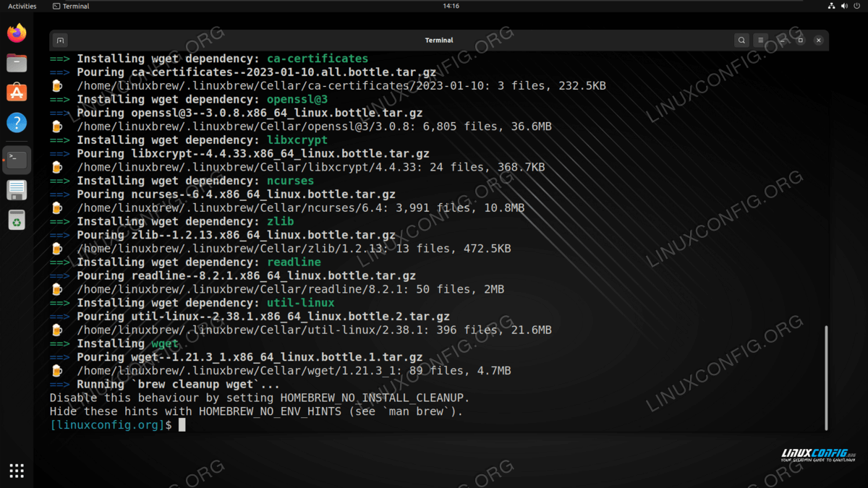Open Terminal hamburger menu
Image resolution: width=868 pixels, height=488 pixels.
pyautogui.click(x=760, y=40)
